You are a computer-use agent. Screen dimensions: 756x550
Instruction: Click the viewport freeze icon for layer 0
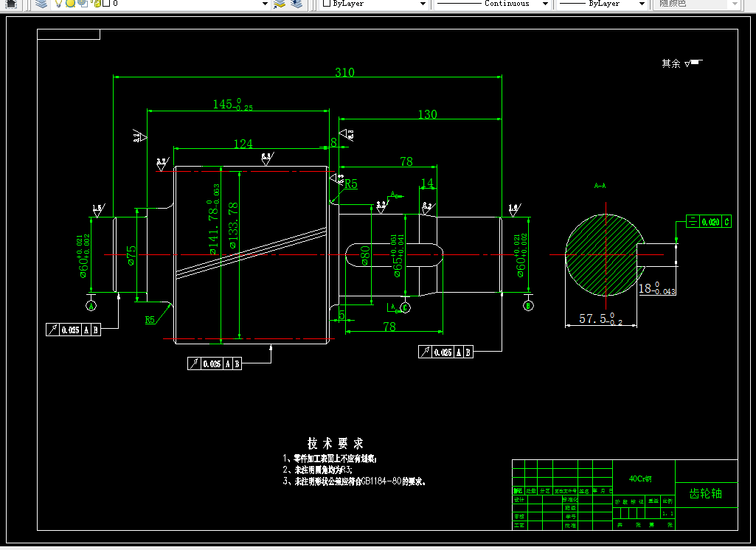(x=83, y=4)
